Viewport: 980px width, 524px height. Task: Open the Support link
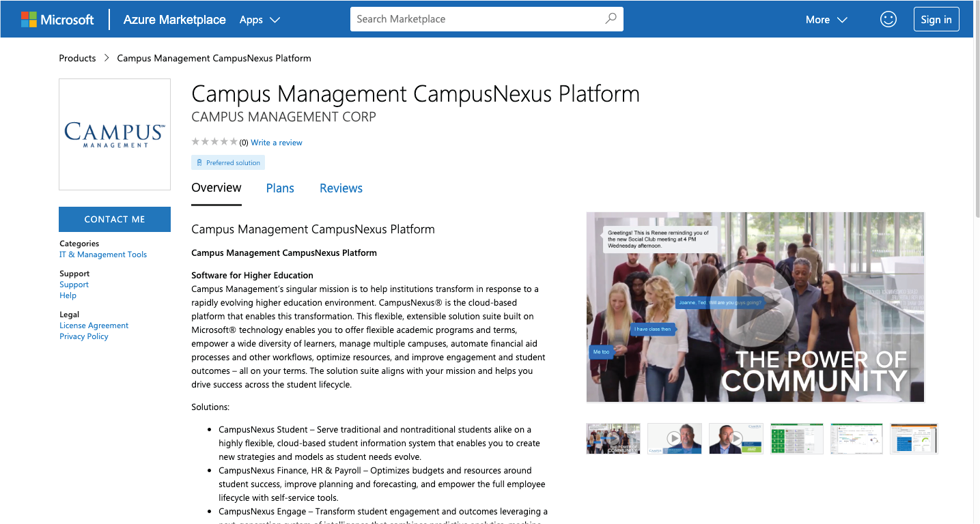tap(74, 285)
